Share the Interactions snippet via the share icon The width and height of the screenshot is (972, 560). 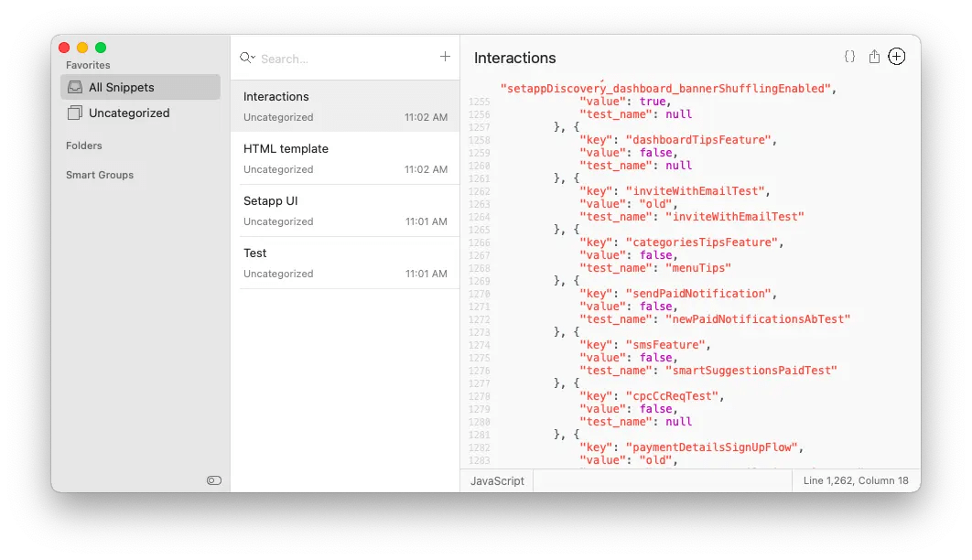[x=874, y=56]
